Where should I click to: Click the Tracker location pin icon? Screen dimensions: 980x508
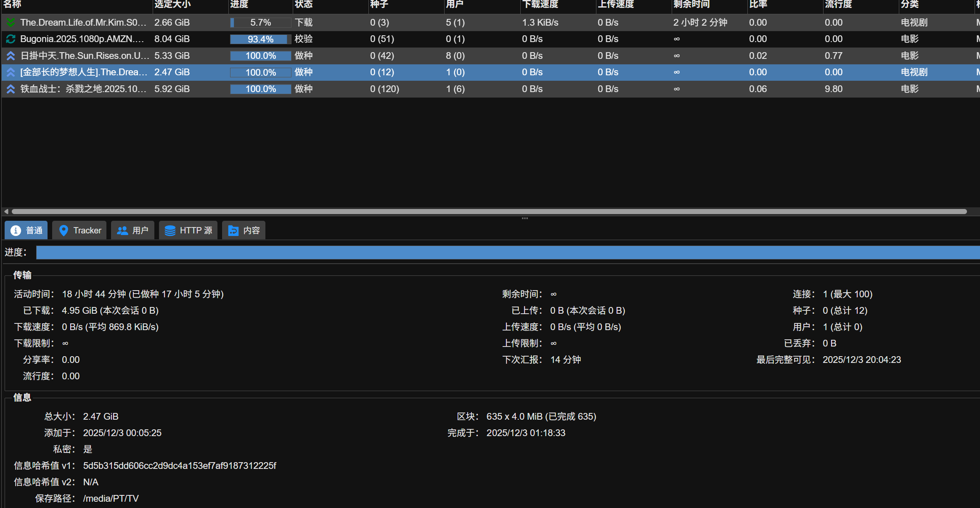point(64,230)
